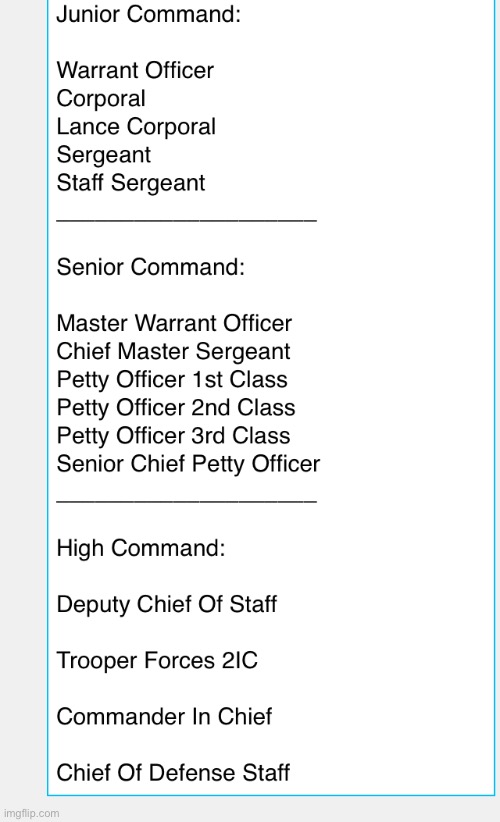Click the divider line below Staff Sergeant
This screenshot has height=822, width=500.
coord(187,221)
